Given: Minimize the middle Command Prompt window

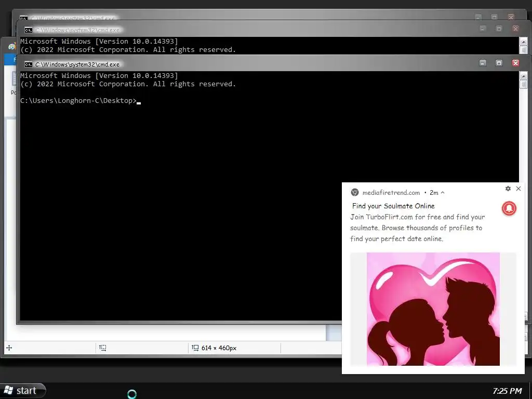Looking at the screenshot, I should [x=483, y=29].
